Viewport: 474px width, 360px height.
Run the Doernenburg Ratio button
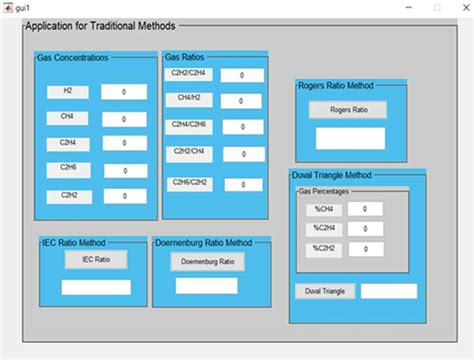pos(208,262)
